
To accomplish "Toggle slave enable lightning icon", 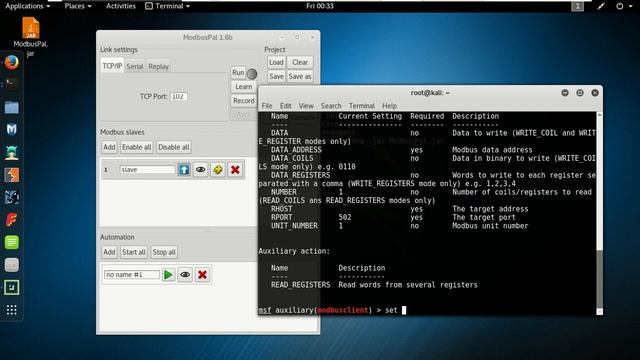I will pos(218,169).
